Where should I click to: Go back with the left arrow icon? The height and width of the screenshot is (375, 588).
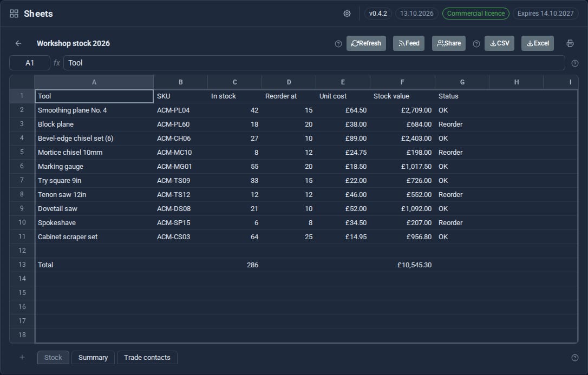point(18,43)
